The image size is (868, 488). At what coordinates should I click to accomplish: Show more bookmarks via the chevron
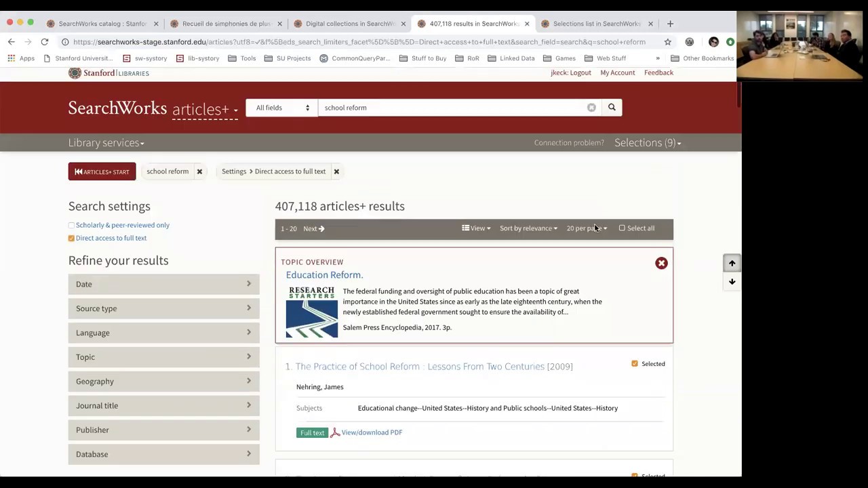[657, 58]
